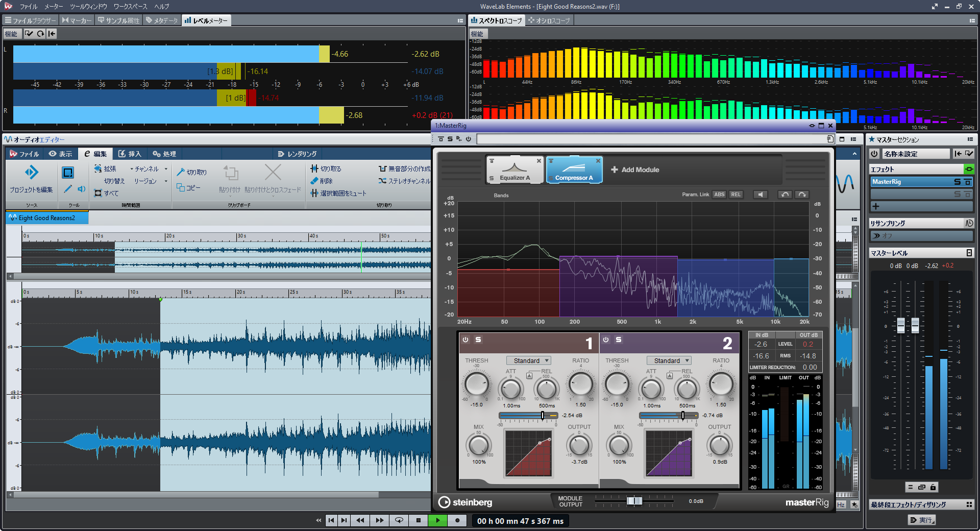Click the resampling clock icon in Master Section
980x531 pixels.
click(x=969, y=223)
